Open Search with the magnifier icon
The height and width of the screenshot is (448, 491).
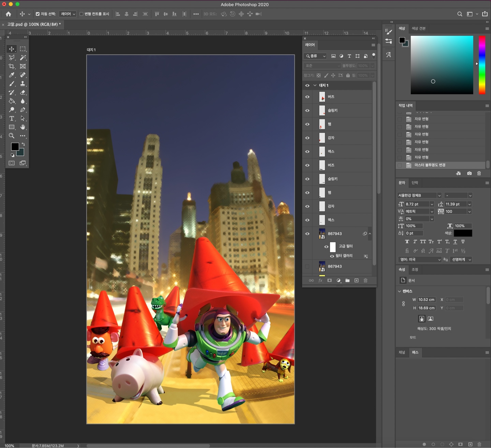pyautogui.click(x=460, y=14)
